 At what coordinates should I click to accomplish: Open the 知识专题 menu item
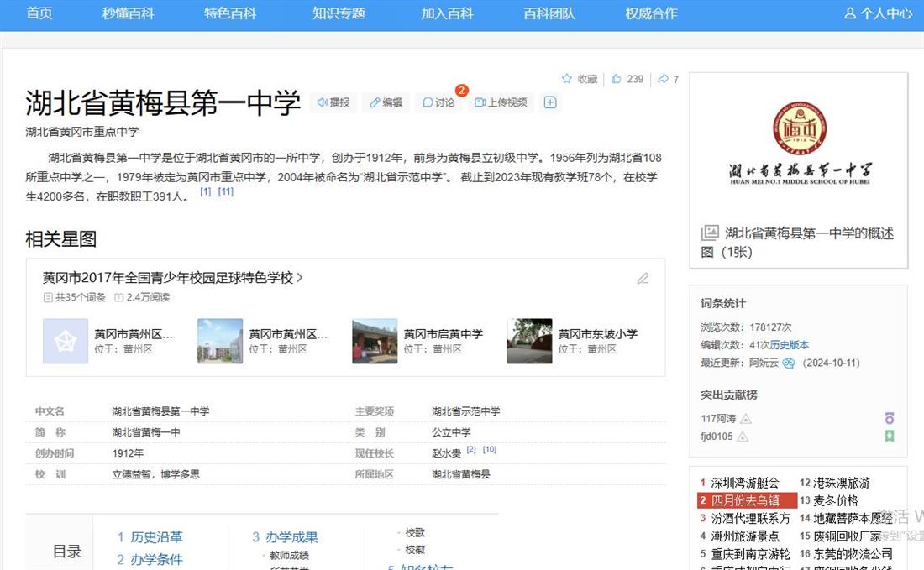pos(339,13)
